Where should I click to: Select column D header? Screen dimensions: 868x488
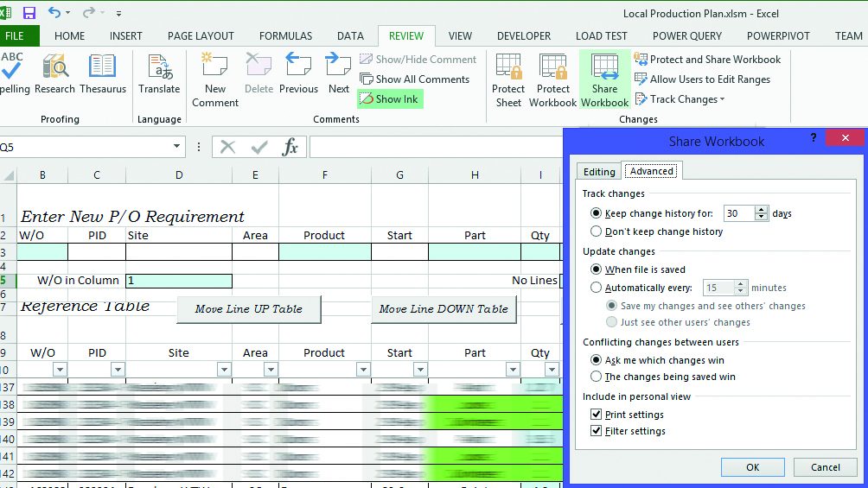[179, 175]
